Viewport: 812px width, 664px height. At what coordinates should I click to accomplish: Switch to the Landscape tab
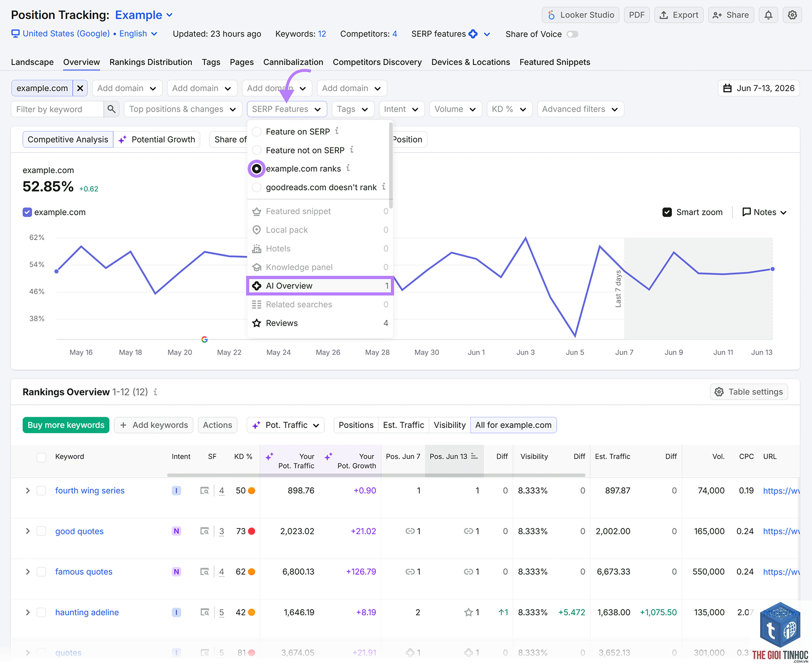[x=32, y=62]
